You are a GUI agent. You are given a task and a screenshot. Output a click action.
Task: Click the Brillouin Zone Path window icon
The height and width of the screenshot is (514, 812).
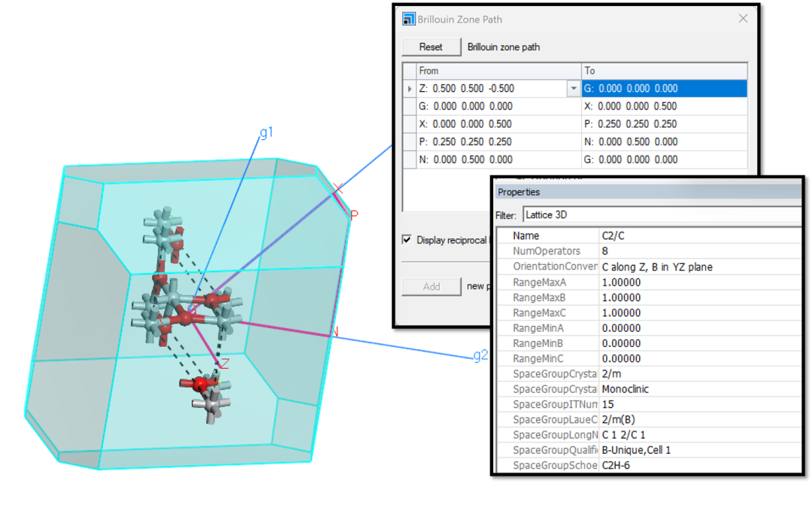tap(408, 19)
